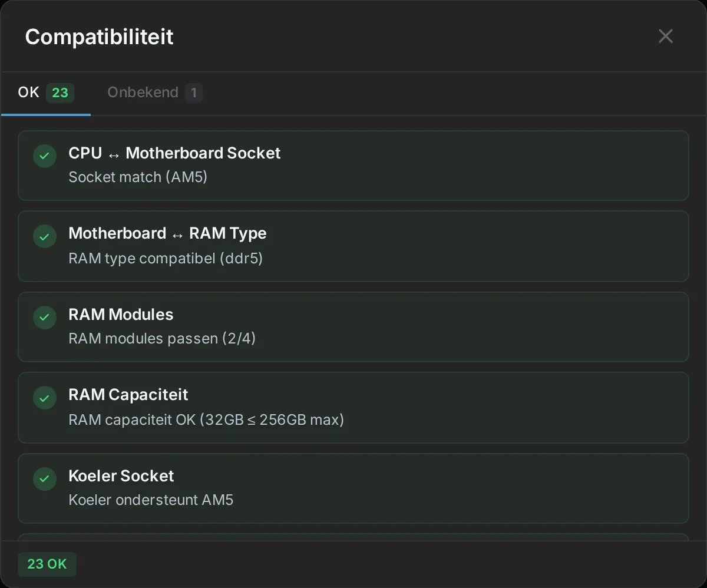The image size is (707, 588).
Task: Select the CPU ↔ Motherboard Socket heading
Action: tap(174, 153)
